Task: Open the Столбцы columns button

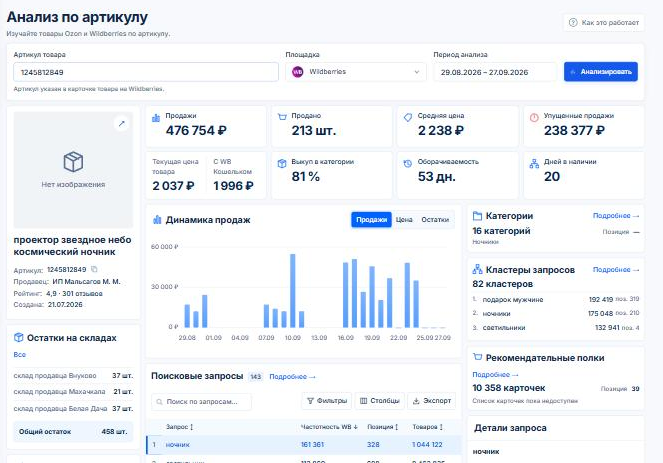Action: coord(380,401)
